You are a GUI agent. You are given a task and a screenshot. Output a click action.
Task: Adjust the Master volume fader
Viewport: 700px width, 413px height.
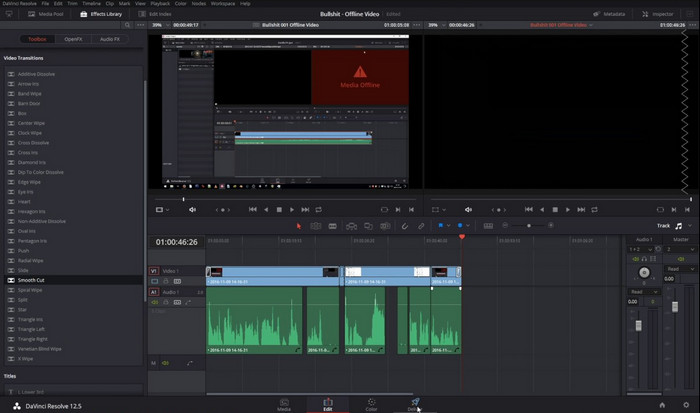click(675, 306)
